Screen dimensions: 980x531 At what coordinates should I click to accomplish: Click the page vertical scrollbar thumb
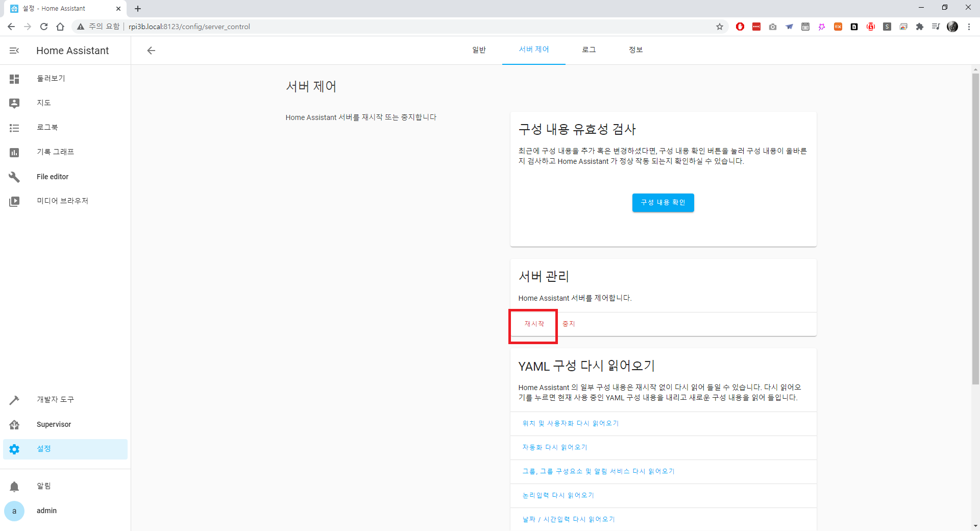tap(975, 229)
